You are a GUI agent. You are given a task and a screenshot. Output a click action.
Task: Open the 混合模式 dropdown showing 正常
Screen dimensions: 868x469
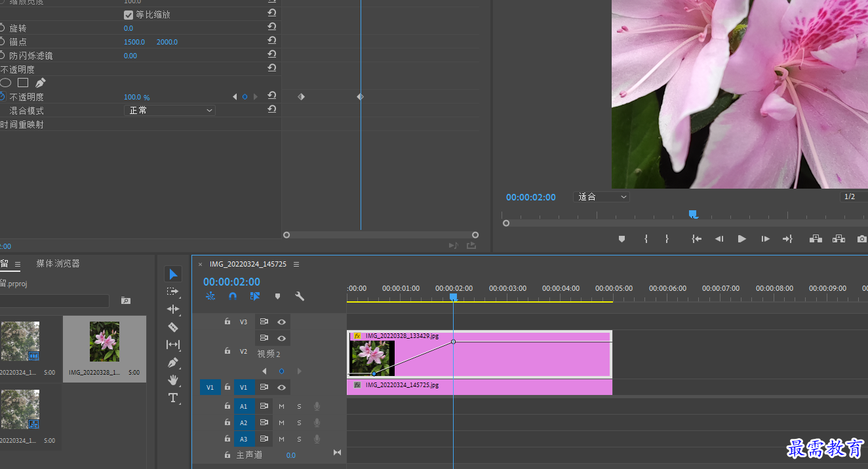[170, 111]
